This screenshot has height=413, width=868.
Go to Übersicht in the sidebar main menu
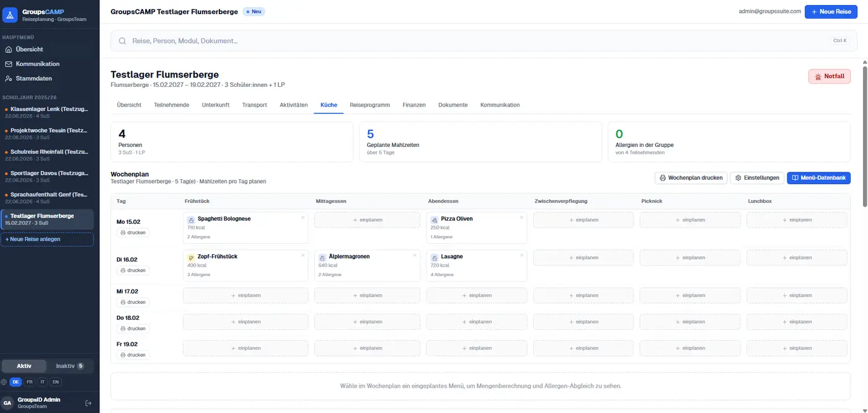pos(29,49)
